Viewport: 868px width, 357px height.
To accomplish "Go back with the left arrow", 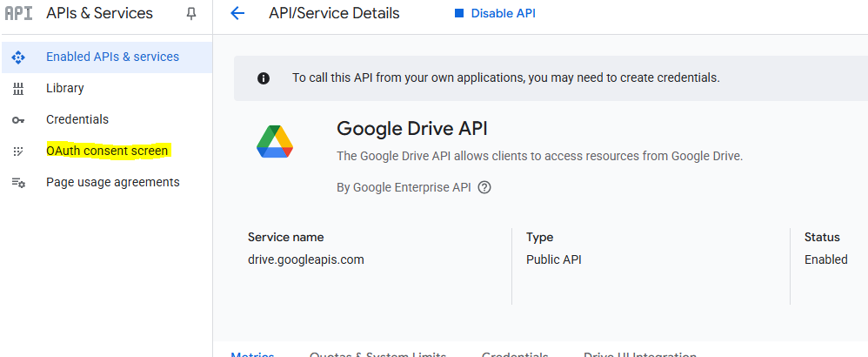I will [237, 13].
